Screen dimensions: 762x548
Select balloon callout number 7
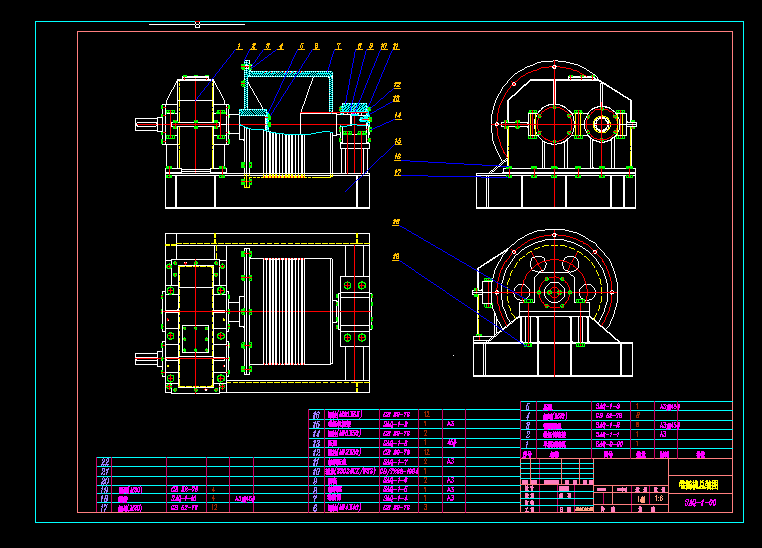pos(339,47)
